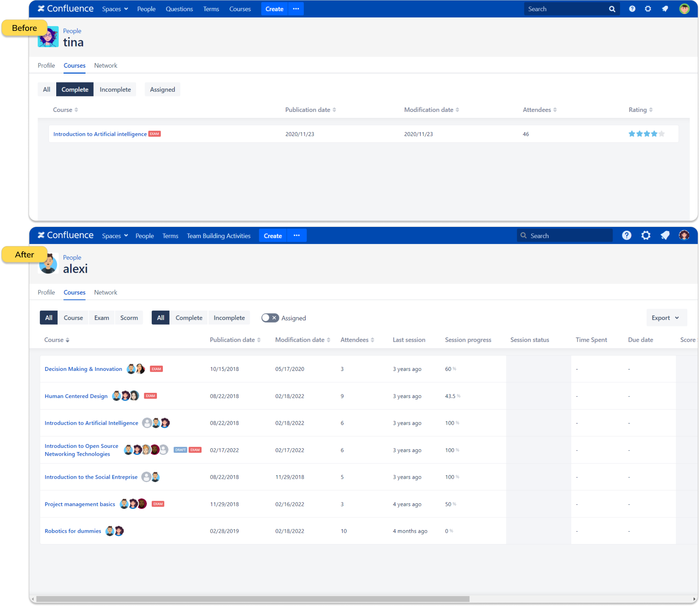Open the more options ellipsis beside After Create
Image resolution: width=700 pixels, height=606 pixels.
pyautogui.click(x=296, y=235)
